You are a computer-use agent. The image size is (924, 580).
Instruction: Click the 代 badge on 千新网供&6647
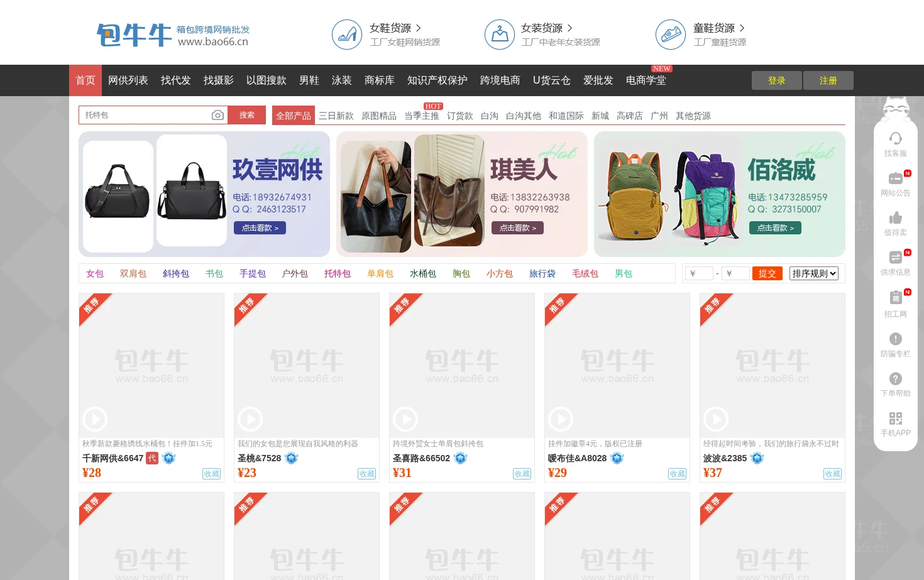(152, 458)
